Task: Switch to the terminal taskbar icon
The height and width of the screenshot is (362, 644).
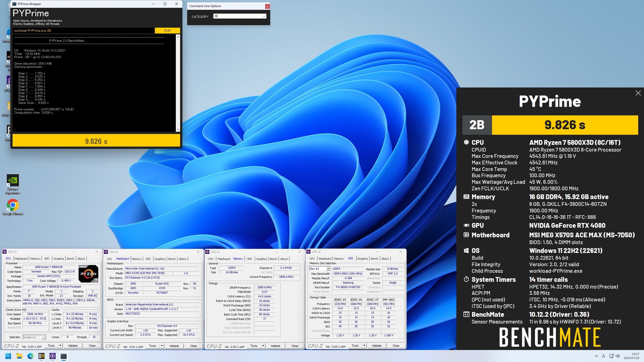Action: (x=64, y=356)
